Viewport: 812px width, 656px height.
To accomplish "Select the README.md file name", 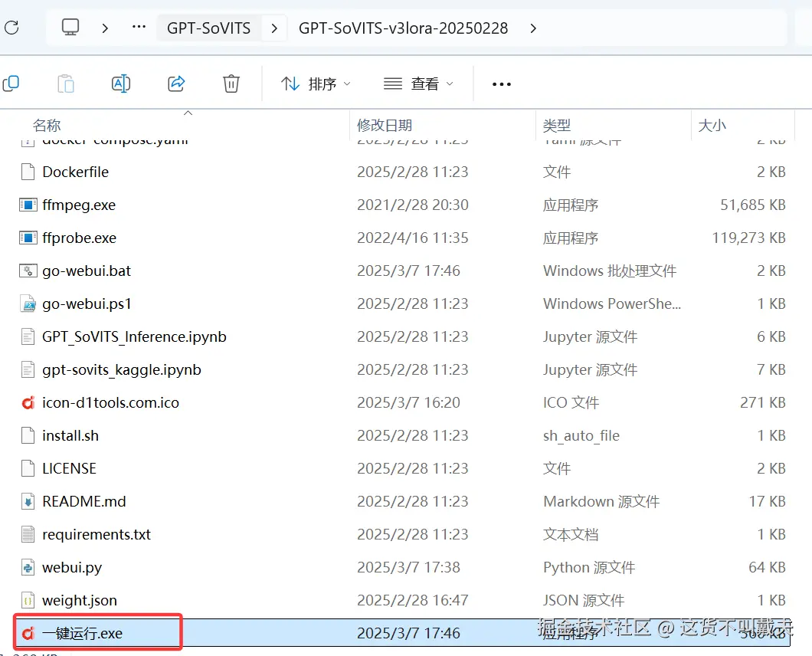I will (84, 502).
